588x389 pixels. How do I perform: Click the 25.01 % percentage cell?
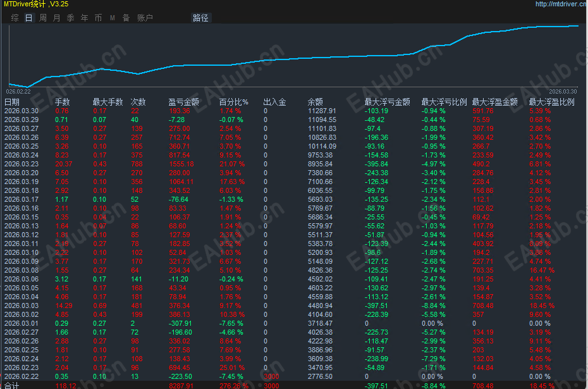tap(232, 367)
